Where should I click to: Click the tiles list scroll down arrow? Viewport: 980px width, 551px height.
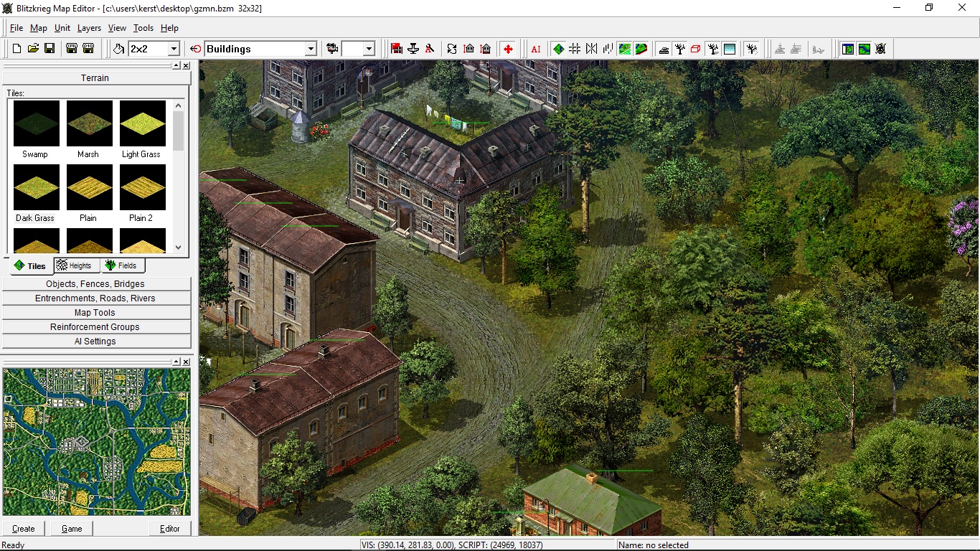[179, 248]
